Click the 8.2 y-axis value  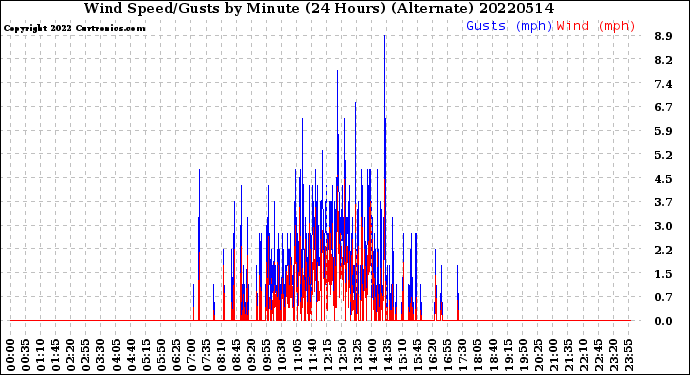click(663, 60)
